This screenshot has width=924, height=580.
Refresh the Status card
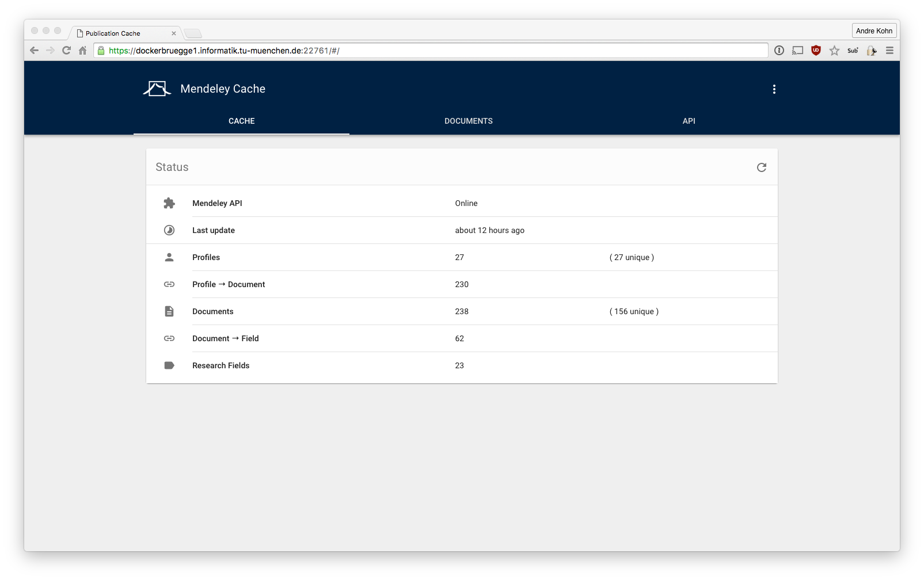761,167
